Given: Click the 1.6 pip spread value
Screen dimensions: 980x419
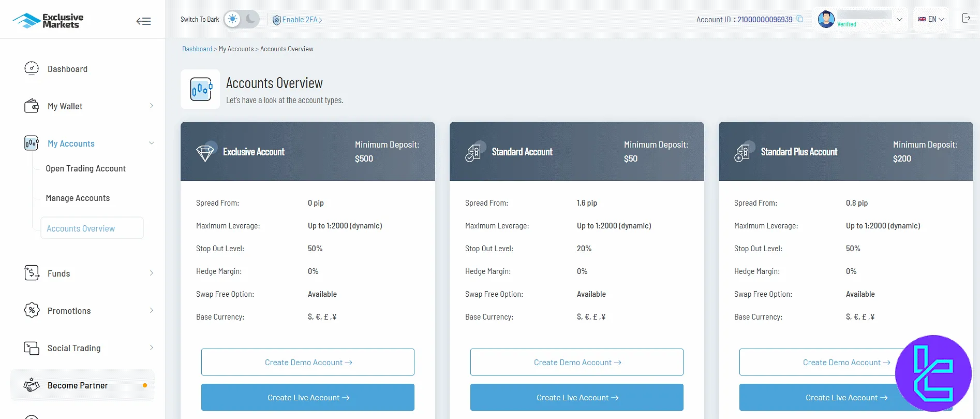Looking at the screenshot, I should pos(587,203).
